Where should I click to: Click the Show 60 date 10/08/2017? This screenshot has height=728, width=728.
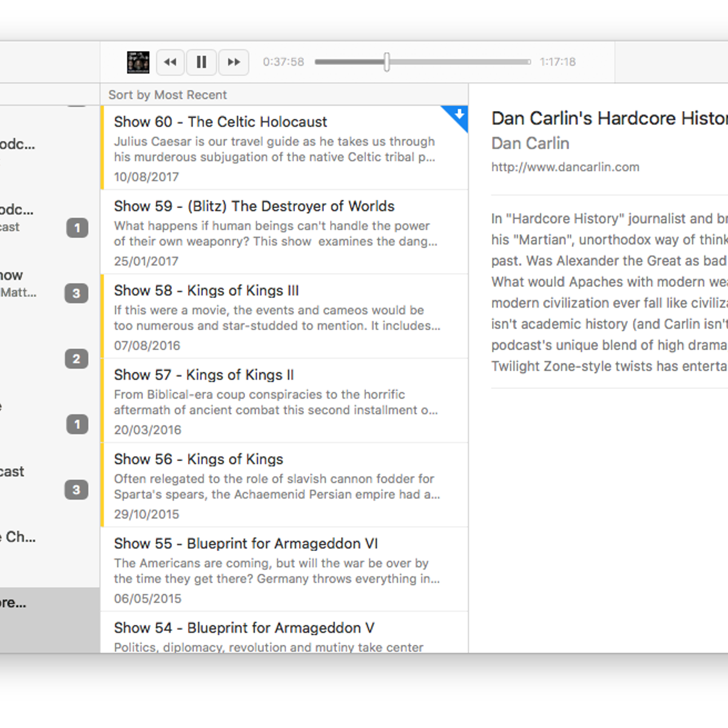(146, 177)
